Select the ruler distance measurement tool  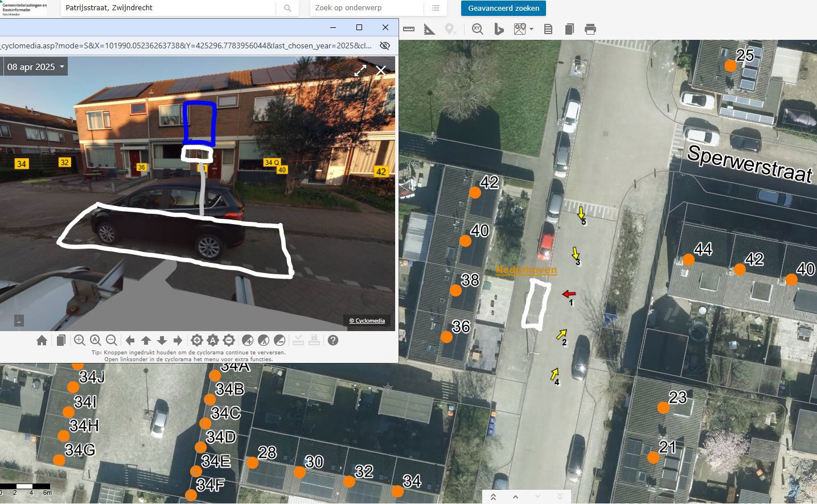click(409, 29)
